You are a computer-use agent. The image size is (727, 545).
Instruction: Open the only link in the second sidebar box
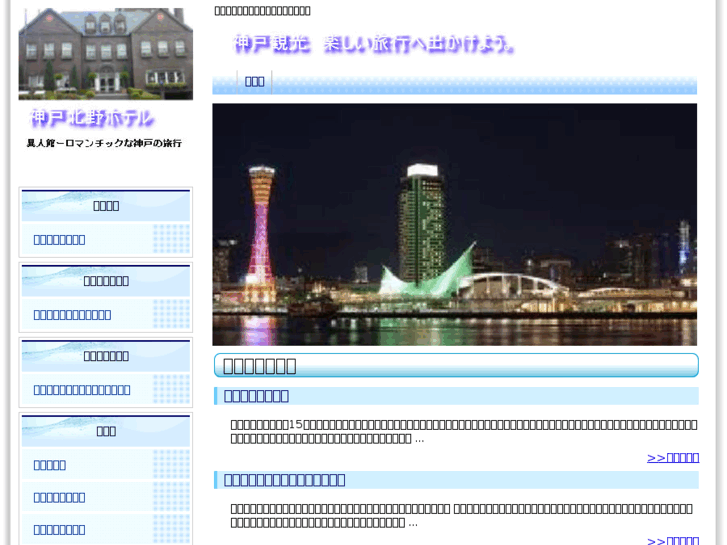click(72, 315)
